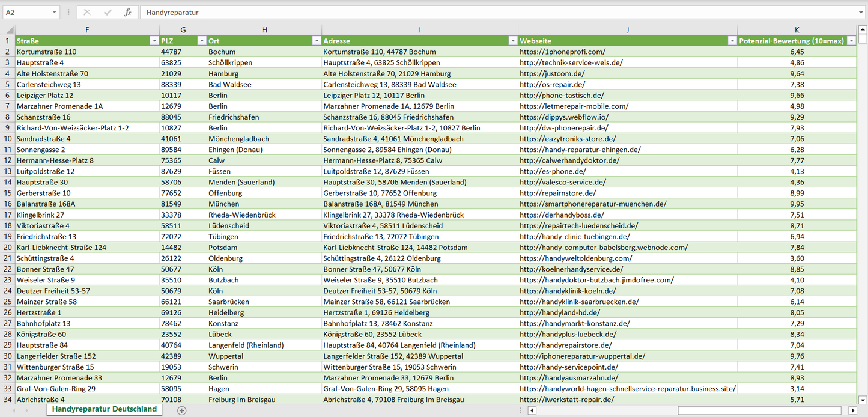The width and height of the screenshot is (868, 417).
Task: Open the PLZ column filter dropdown
Action: pos(201,41)
